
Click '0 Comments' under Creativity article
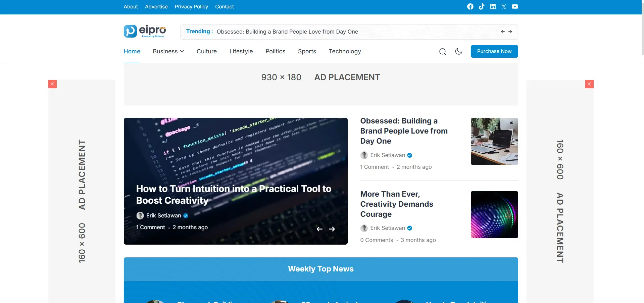click(x=377, y=240)
